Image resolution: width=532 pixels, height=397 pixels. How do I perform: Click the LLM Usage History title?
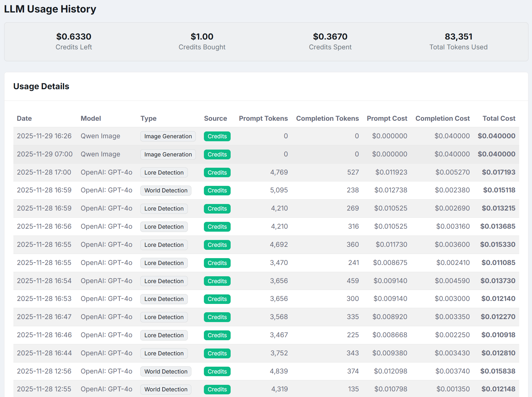[x=50, y=9]
